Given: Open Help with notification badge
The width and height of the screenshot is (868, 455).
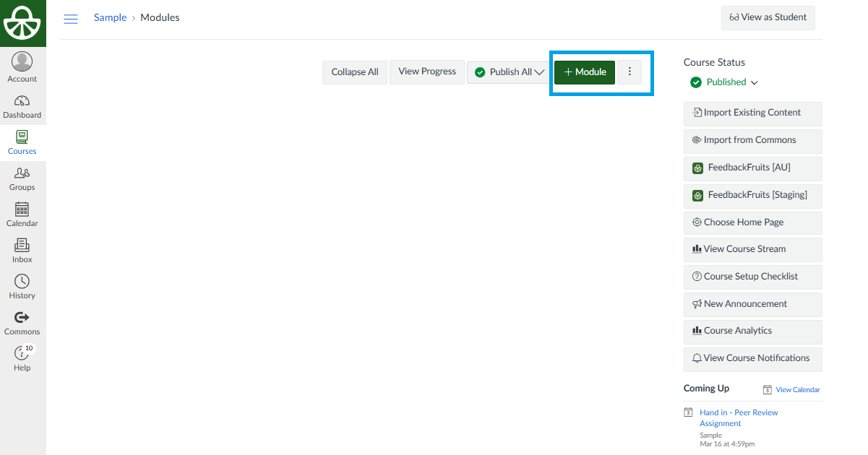Looking at the screenshot, I should point(22,358).
